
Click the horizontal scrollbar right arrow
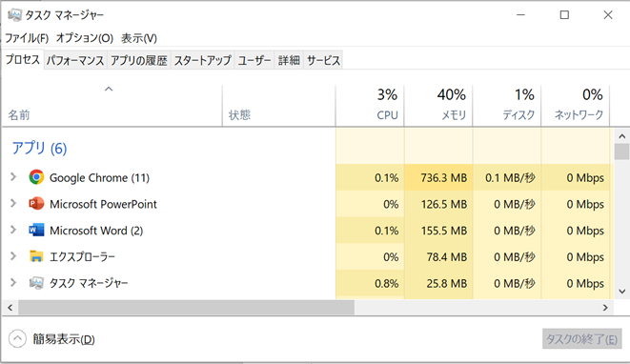(605, 308)
